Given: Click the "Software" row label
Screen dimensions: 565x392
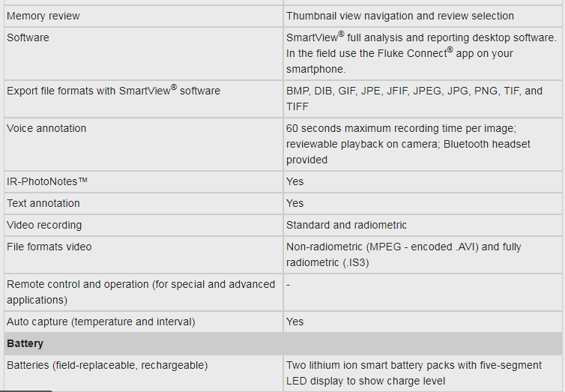Looking at the screenshot, I should click(x=28, y=37).
